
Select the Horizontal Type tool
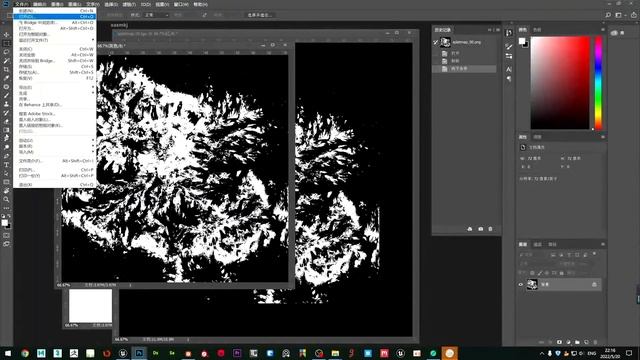click(x=6, y=164)
